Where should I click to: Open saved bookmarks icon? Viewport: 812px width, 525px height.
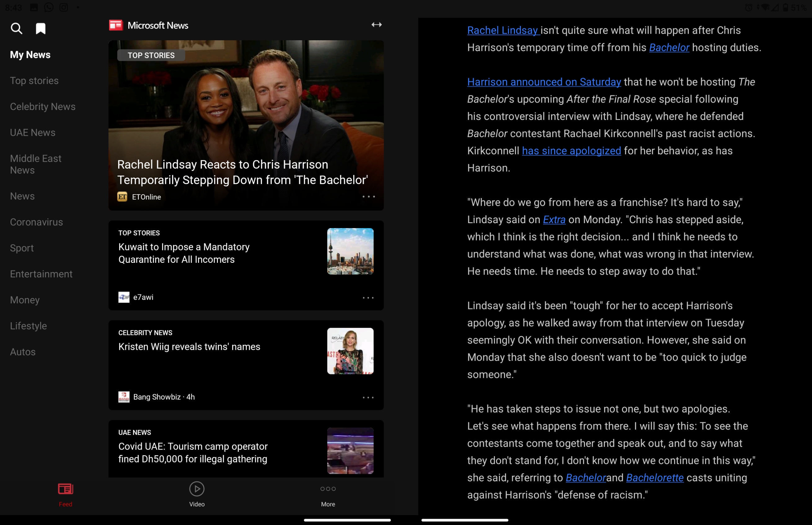tap(41, 28)
